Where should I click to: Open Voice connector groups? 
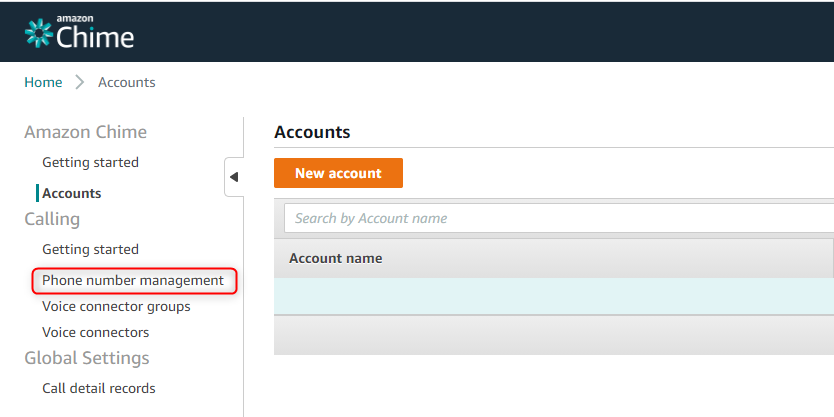[x=116, y=306]
